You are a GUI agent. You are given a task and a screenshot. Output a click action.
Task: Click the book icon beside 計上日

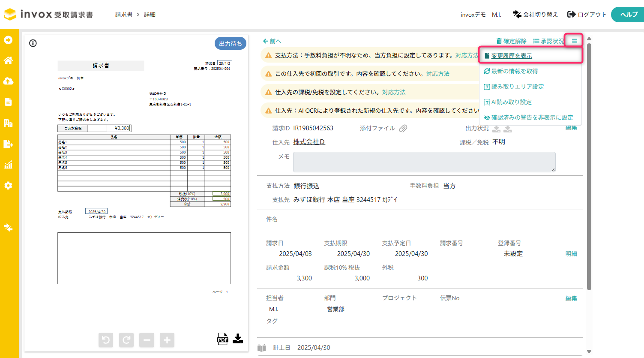tap(262, 348)
